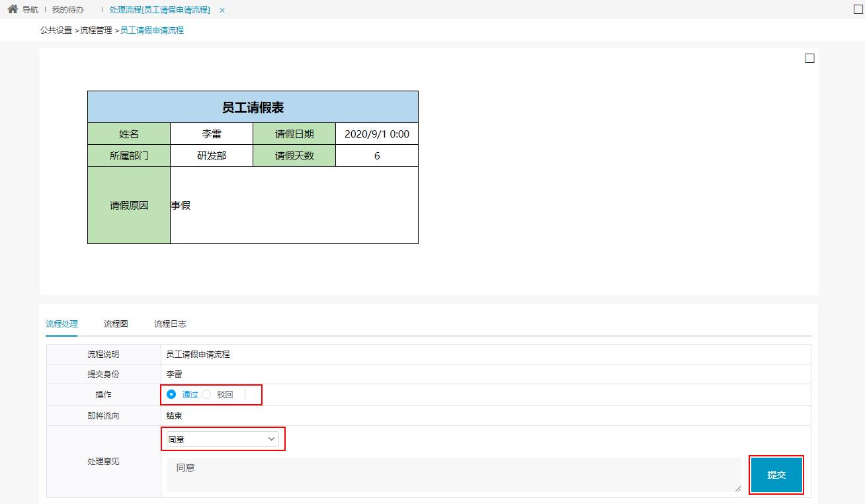Screen dimensions: 865x504
Task: Click 公共设置 in the breadcrumb trail
Action: pyautogui.click(x=58, y=30)
